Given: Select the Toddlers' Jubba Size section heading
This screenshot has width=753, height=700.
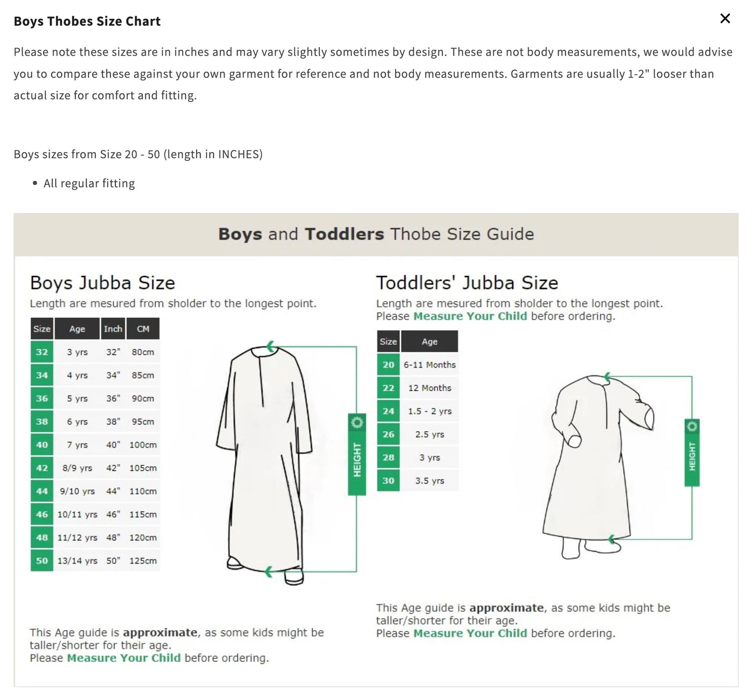Looking at the screenshot, I should click(x=467, y=283).
